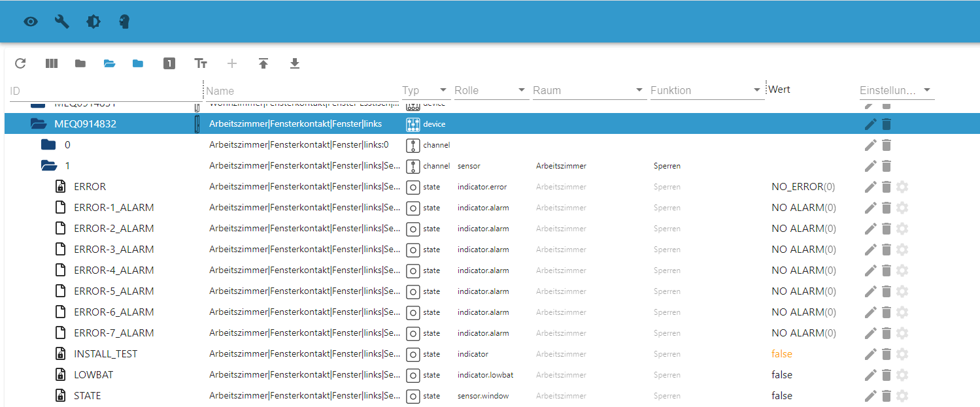Delete the ERROR-5_ALARM object
The width and height of the screenshot is (980, 407).
(887, 291)
